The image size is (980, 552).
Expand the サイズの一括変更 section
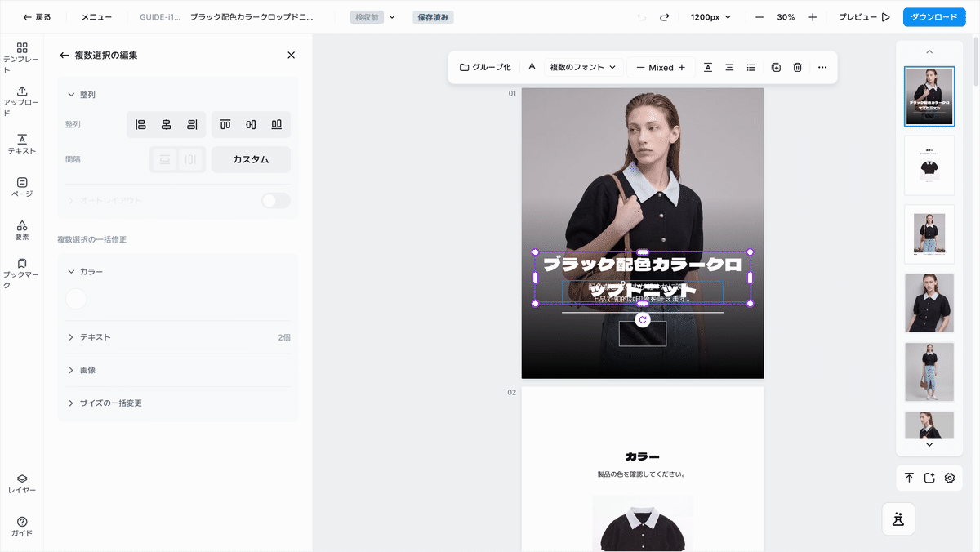[x=178, y=403]
